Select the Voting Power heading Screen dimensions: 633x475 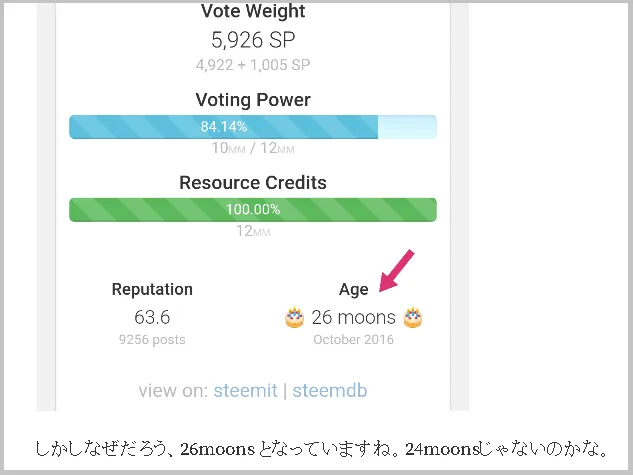(253, 100)
